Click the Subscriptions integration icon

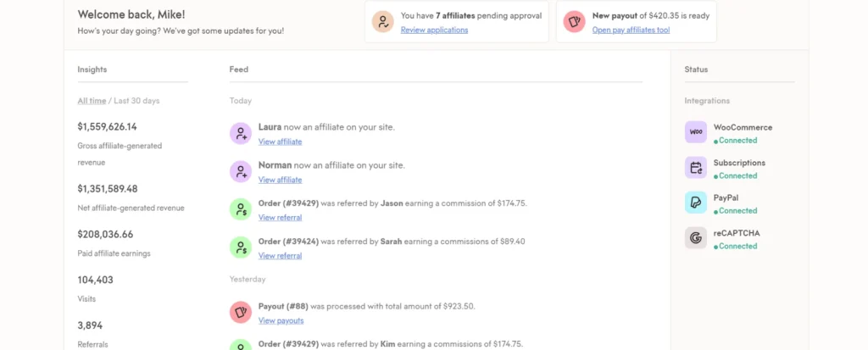696,168
